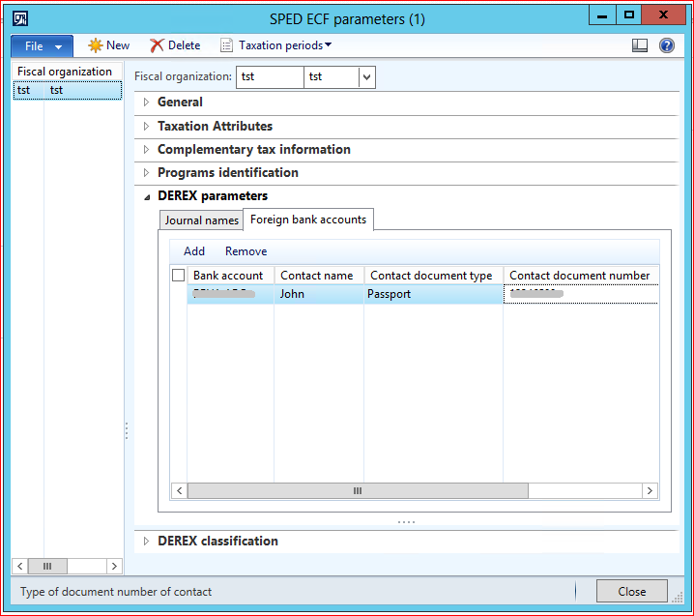Click the Dynamics AX application icon in title bar
The height and width of the screenshot is (616, 694).
tap(20, 18)
